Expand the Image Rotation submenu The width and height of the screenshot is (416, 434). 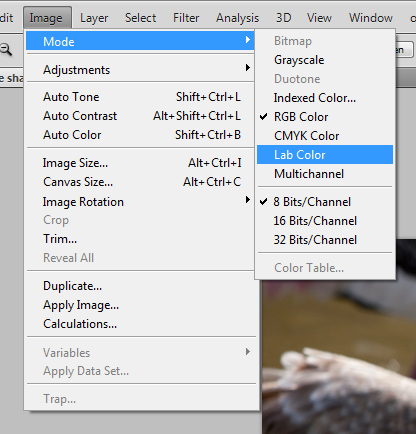(140, 201)
